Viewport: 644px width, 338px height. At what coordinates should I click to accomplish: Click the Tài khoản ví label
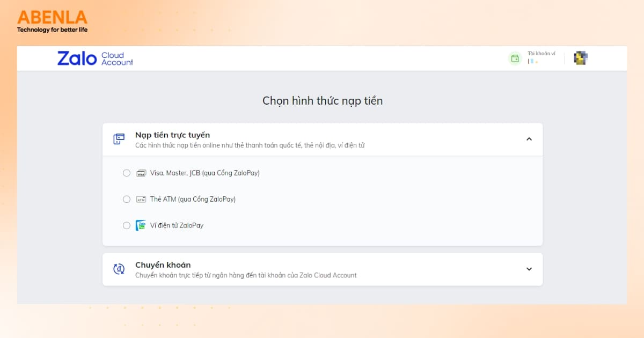point(541,54)
